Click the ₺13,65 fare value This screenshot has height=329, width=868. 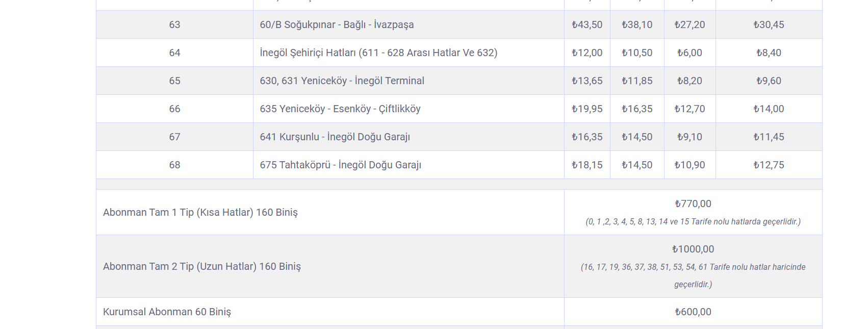pos(587,81)
